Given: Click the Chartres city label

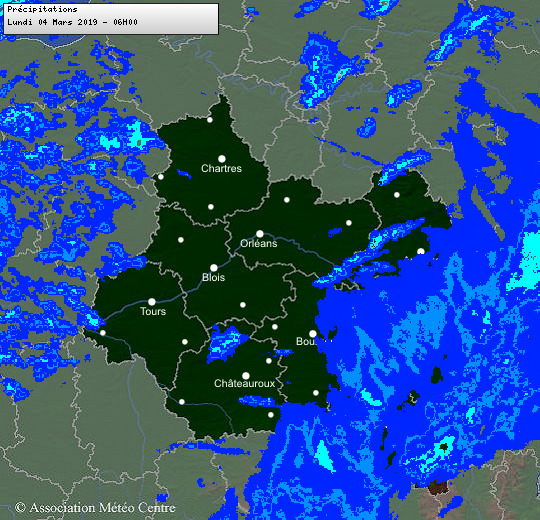Looking at the screenshot, I should pos(221,168).
